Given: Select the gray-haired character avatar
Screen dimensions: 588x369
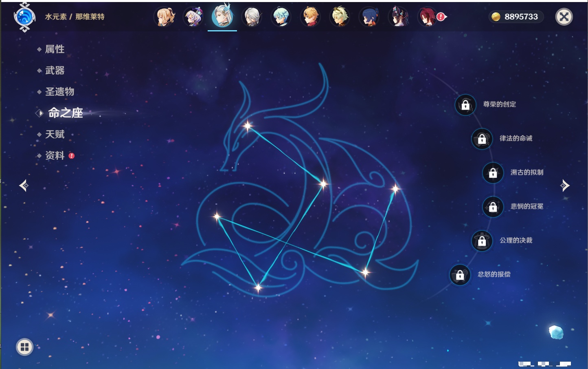Looking at the screenshot, I should pyautogui.click(x=252, y=17).
